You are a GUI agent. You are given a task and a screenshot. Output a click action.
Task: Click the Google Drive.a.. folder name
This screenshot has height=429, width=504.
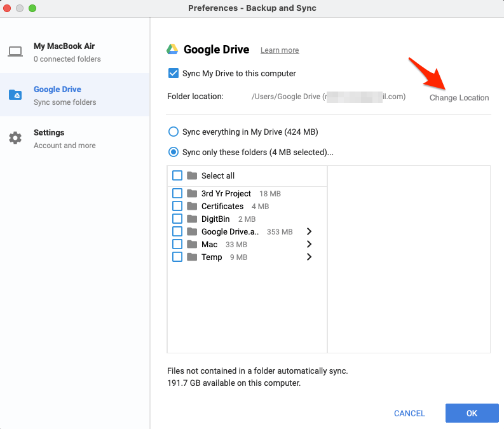230,232
